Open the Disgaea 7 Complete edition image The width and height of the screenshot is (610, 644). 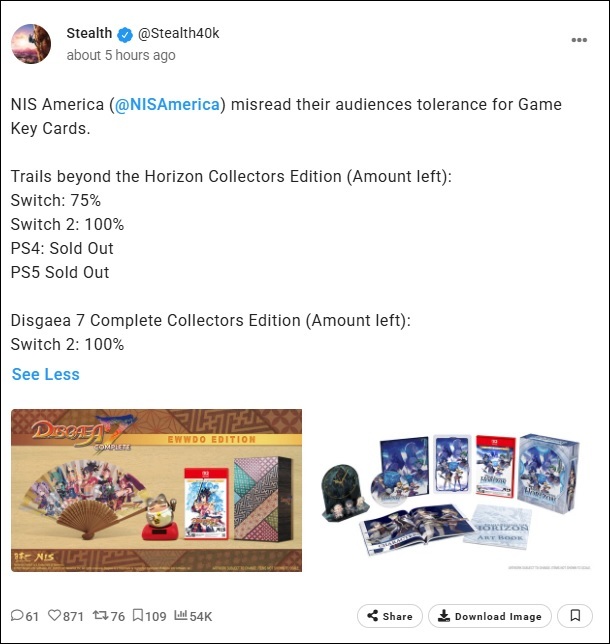pyautogui.click(x=157, y=490)
